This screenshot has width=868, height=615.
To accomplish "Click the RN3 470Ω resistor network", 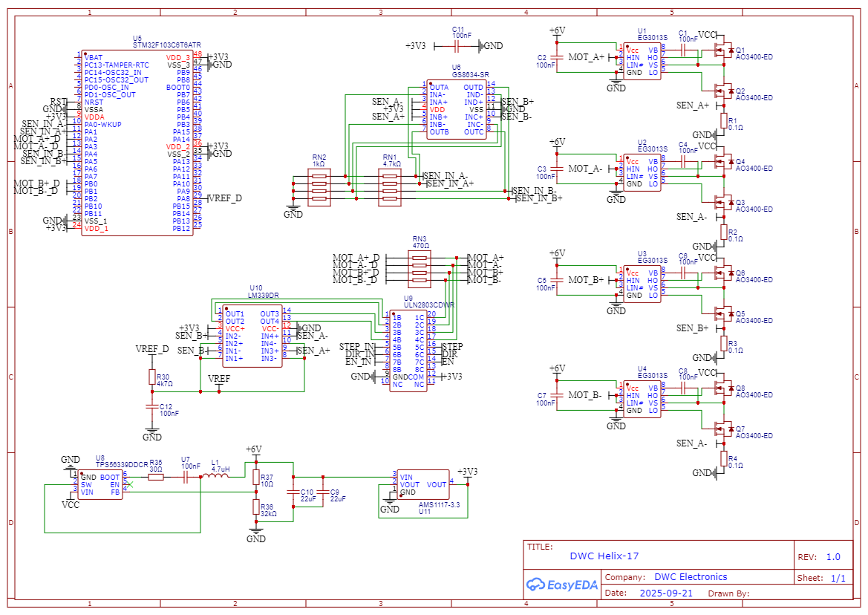I will (420, 269).
